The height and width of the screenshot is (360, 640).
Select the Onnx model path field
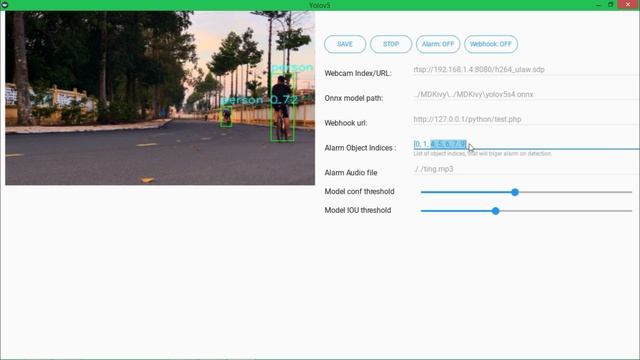pyautogui.click(x=526, y=95)
